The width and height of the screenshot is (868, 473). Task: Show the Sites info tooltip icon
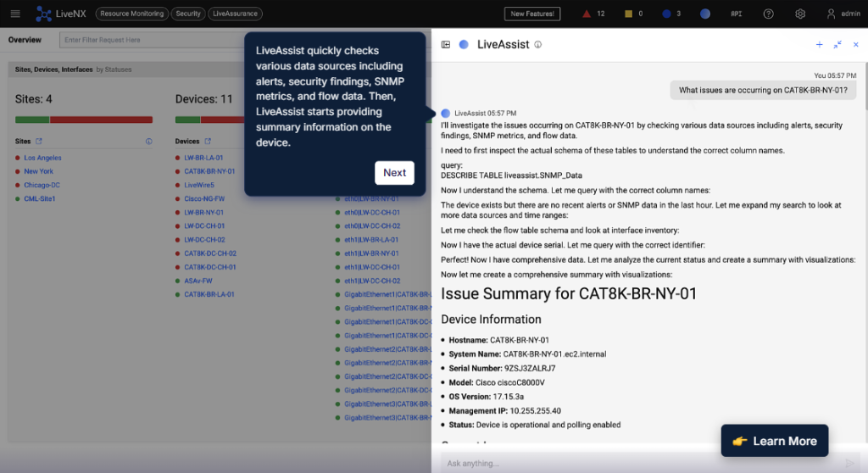tap(149, 142)
